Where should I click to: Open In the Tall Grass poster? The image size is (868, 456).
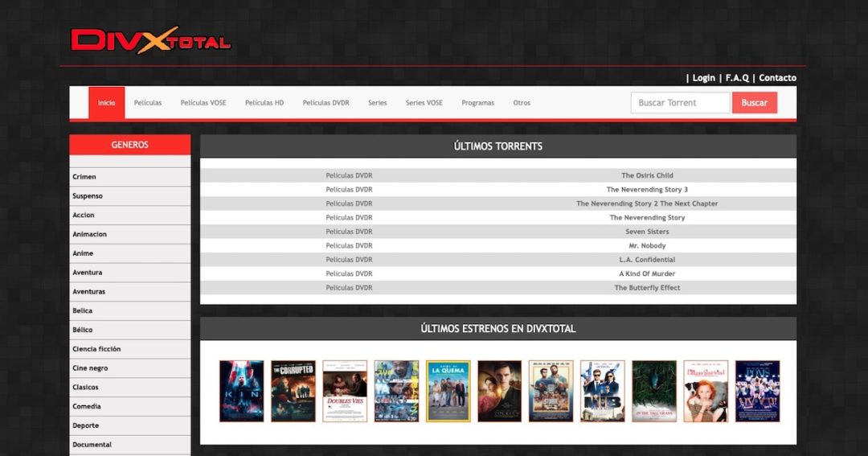[653, 391]
